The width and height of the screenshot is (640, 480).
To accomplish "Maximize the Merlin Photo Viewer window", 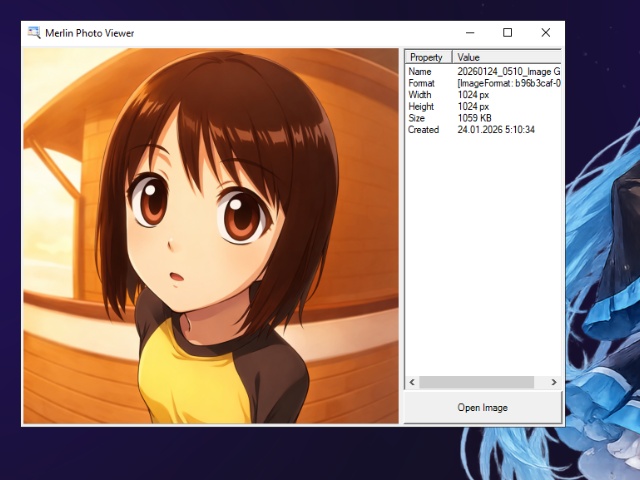I will coord(507,33).
